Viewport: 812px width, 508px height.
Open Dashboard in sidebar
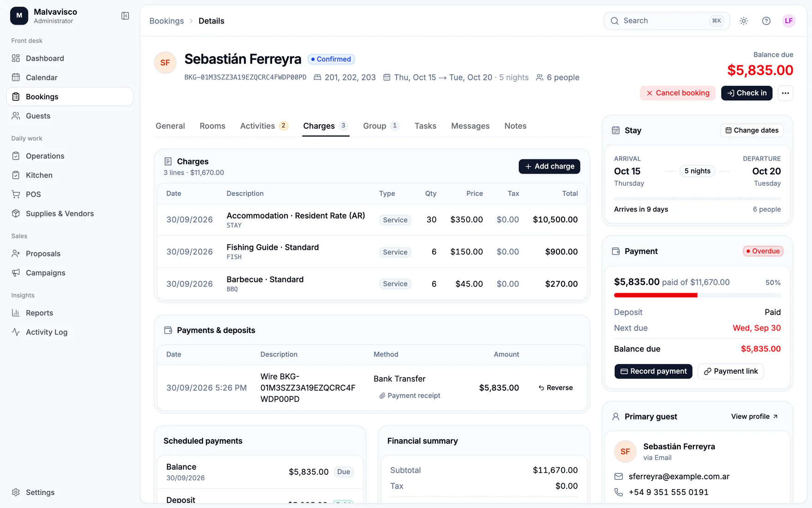tap(70, 58)
